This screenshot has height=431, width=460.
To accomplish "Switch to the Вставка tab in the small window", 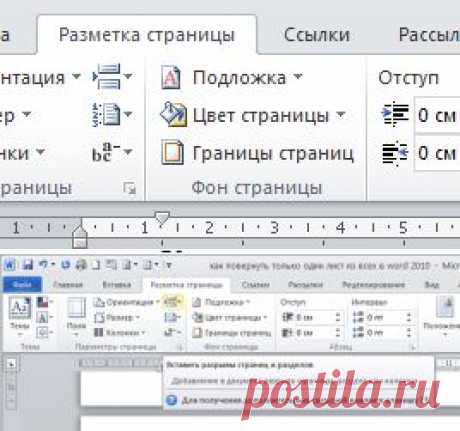I will tap(117, 285).
